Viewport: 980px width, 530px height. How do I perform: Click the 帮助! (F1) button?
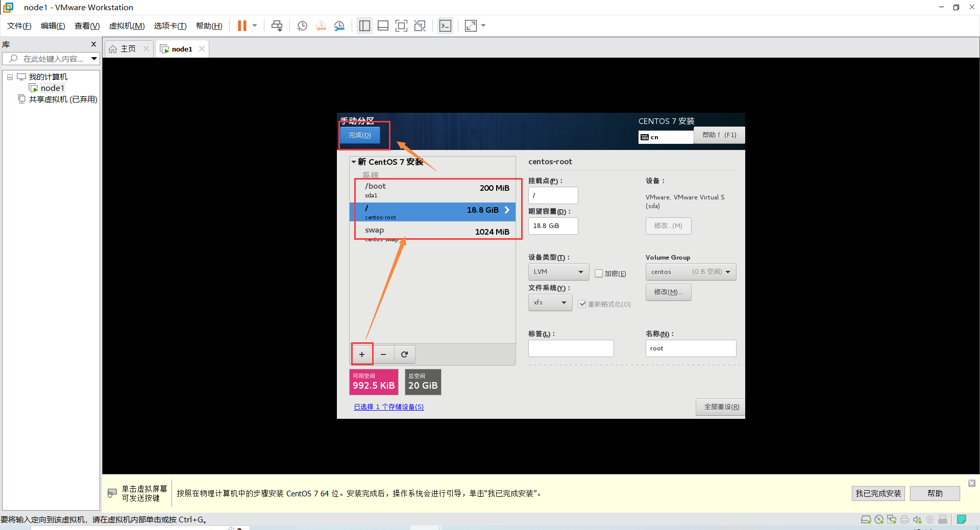pyautogui.click(x=719, y=135)
